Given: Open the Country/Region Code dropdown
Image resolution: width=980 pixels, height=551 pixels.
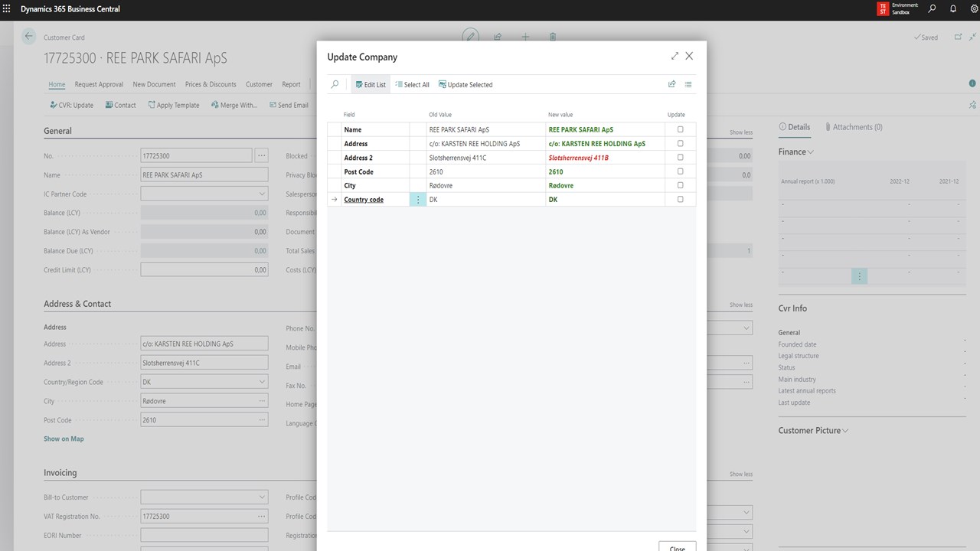Looking at the screenshot, I should (x=262, y=382).
